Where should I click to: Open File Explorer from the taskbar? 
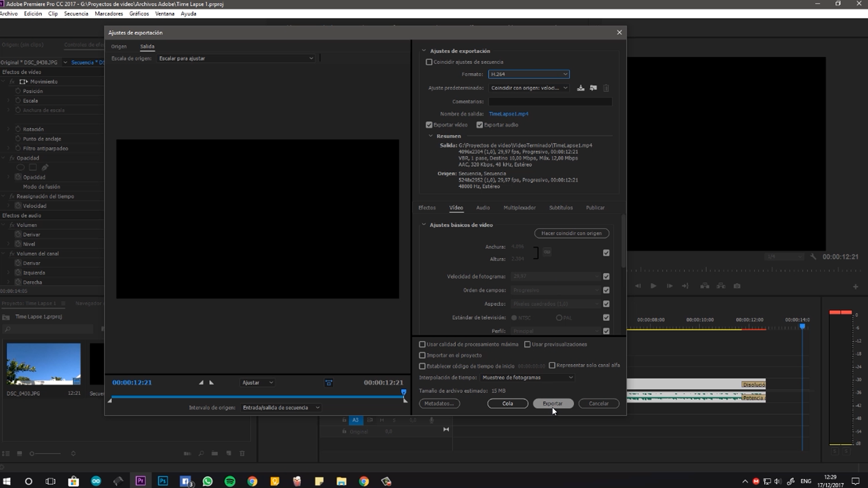[x=341, y=481]
